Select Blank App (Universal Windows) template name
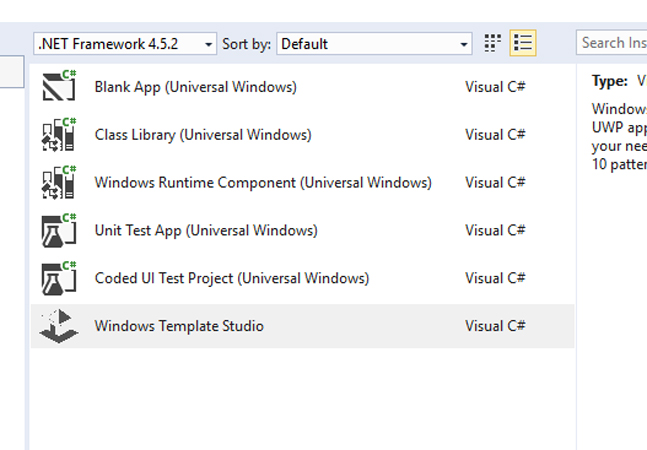 click(195, 87)
